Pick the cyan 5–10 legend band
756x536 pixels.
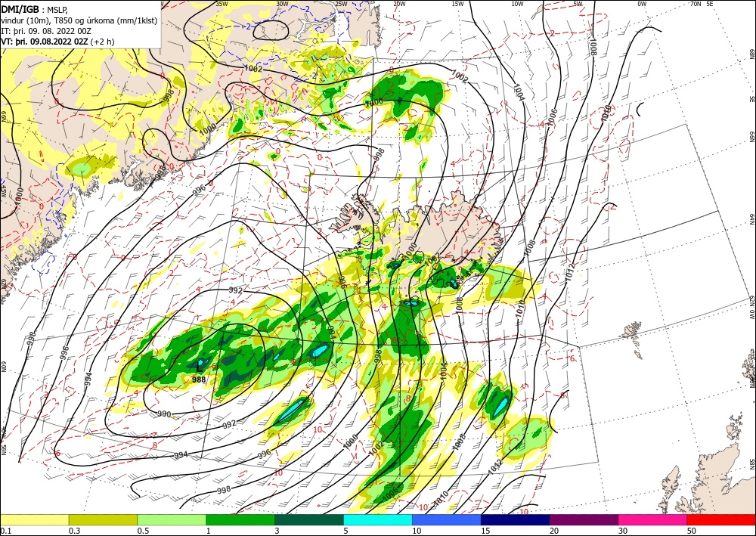click(378, 519)
